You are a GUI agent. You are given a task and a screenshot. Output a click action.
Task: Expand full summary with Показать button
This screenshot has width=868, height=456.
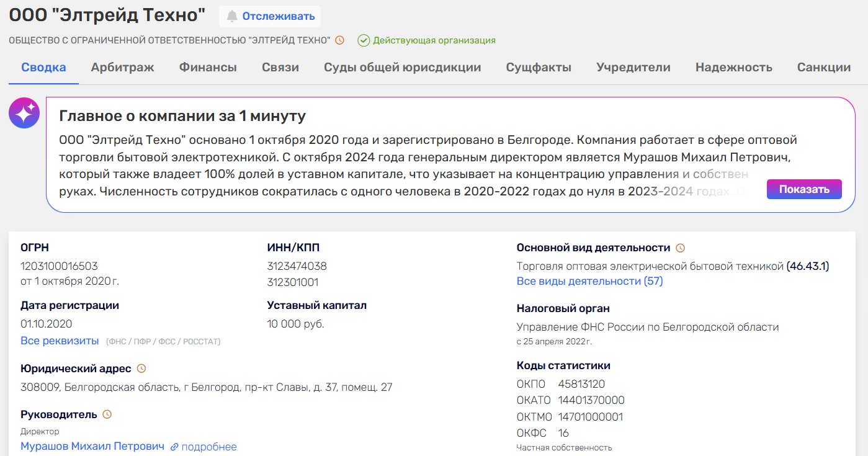click(x=803, y=189)
